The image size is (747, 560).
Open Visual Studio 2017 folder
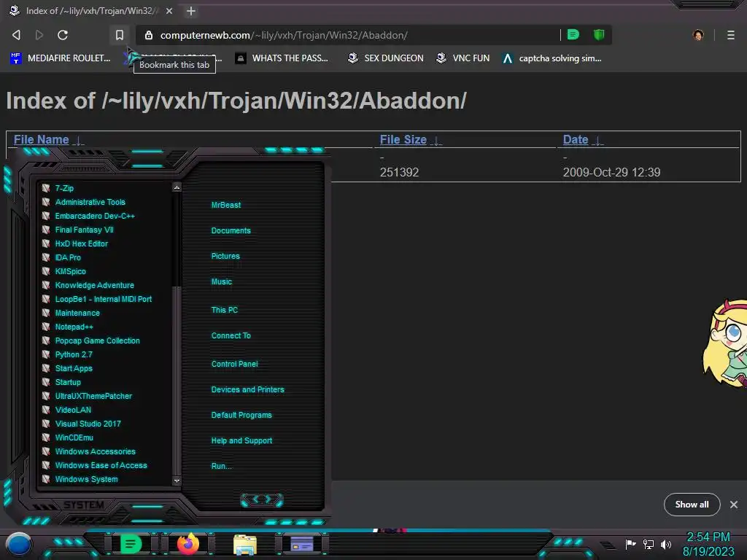point(88,423)
